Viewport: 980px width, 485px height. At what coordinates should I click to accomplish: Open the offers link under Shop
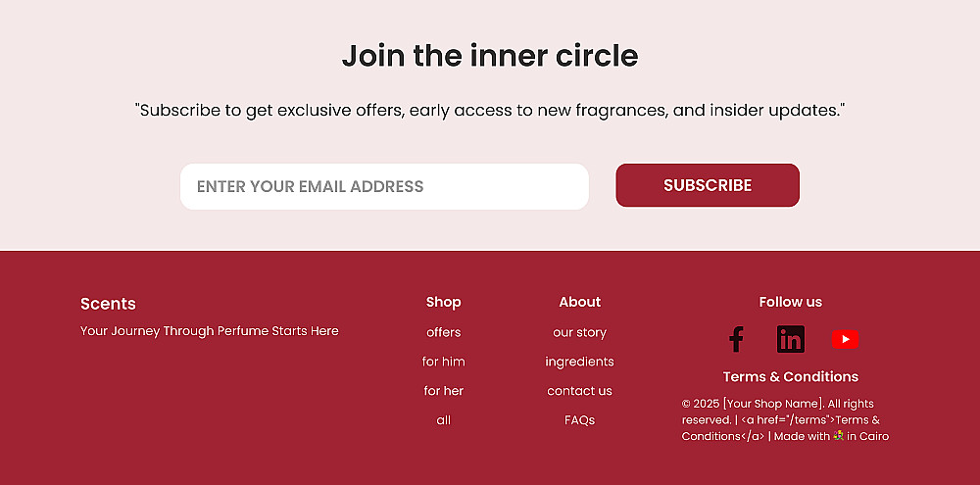click(444, 332)
